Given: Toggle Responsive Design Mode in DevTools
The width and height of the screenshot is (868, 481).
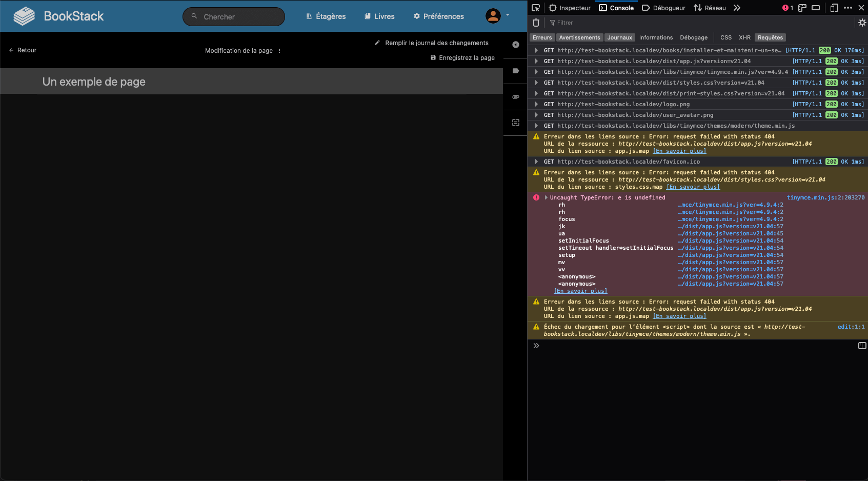Looking at the screenshot, I should tap(833, 8).
